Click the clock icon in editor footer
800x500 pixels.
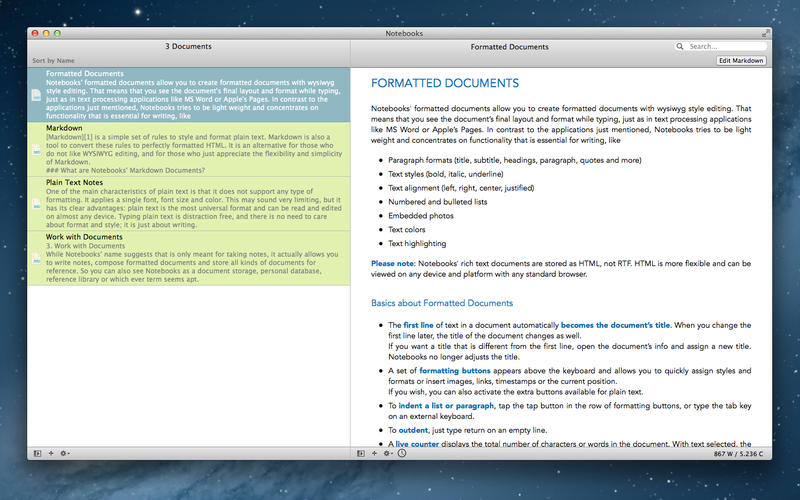(402, 453)
